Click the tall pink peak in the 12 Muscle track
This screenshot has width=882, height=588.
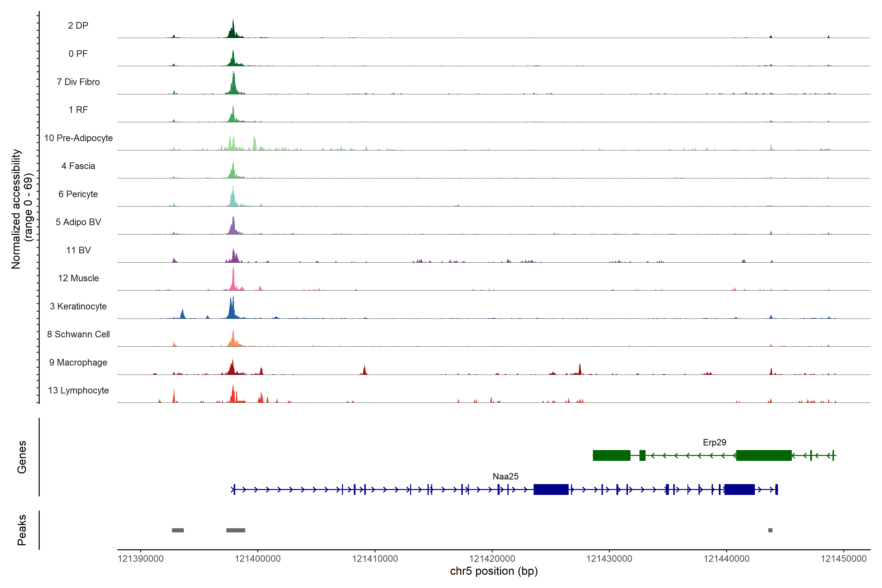[x=233, y=279]
